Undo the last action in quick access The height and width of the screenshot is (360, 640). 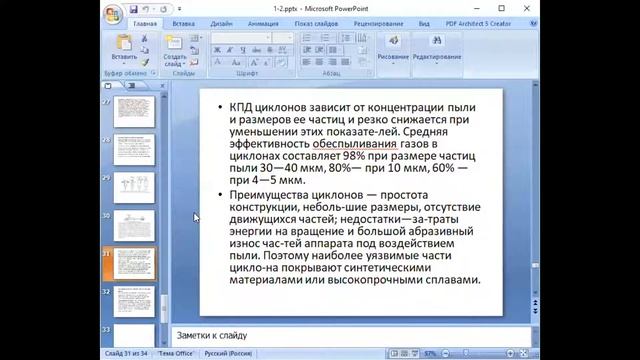coord(146,9)
